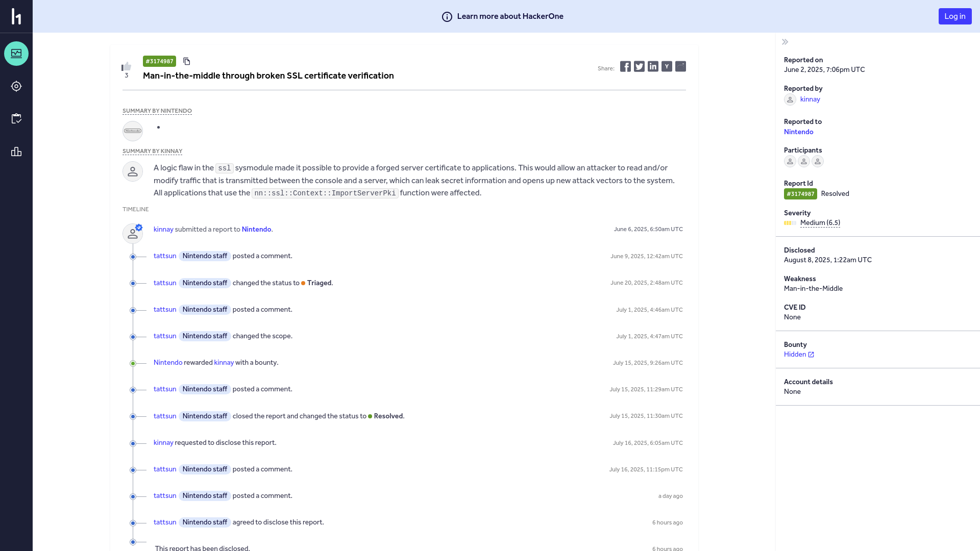Click the August 8, 2025 disclosed date
This screenshot has height=551, width=980.
pyautogui.click(x=828, y=260)
